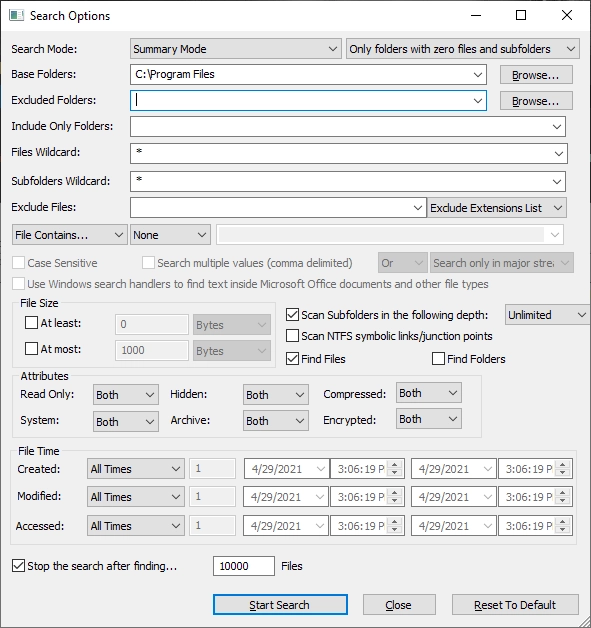Click Browse next to Base Folders
The width and height of the screenshot is (591, 628).
(536, 75)
